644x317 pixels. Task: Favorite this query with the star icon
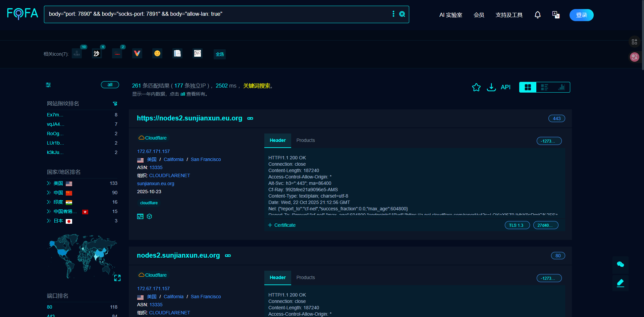point(476,87)
